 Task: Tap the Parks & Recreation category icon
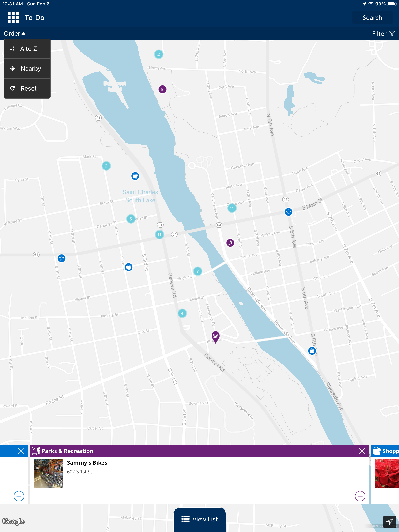click(36, 451)
